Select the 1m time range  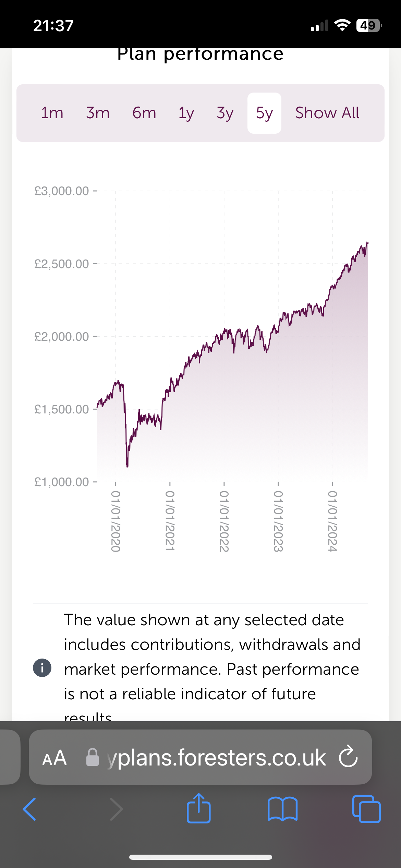[52, 113]
